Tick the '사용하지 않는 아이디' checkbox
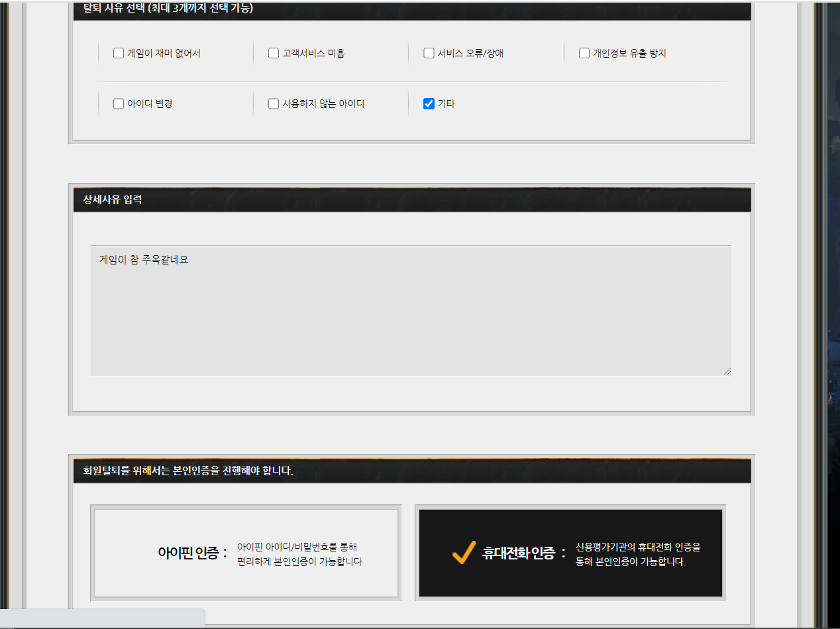 (x=274, y=103)
